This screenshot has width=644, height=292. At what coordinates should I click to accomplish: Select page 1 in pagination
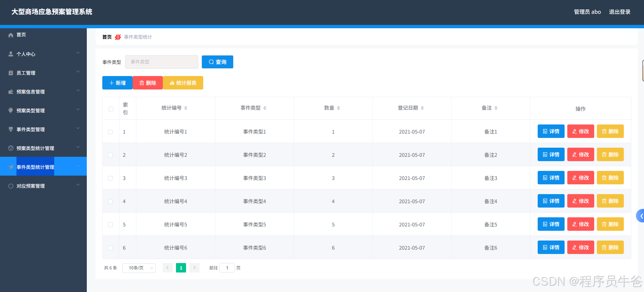(181, 268)
